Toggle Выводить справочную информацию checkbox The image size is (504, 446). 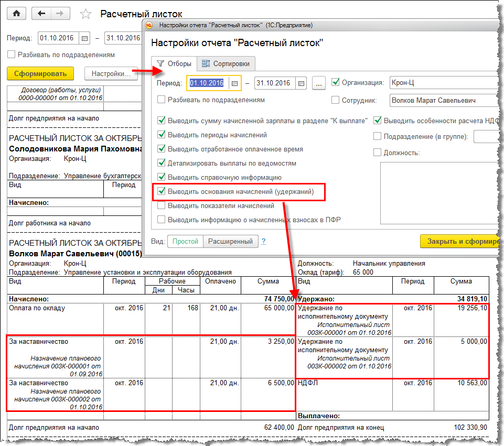pos(162,177)
